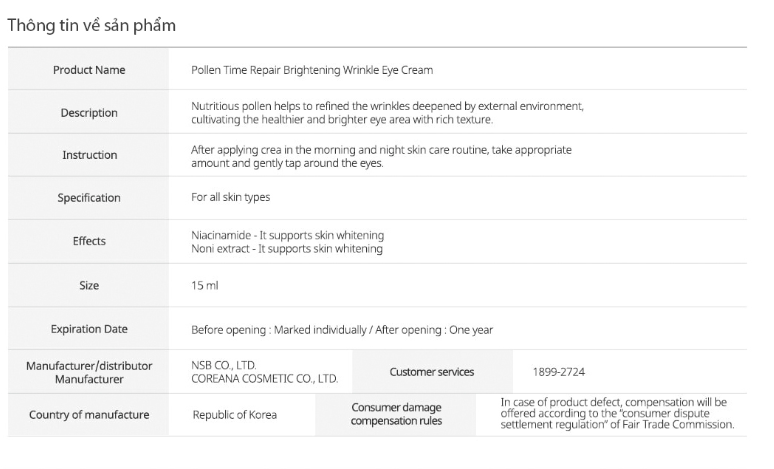The height and width of the screenshot is (469, 774).
Task: Click the Consumer damage compensation rules cell
Action: (396, 414)
